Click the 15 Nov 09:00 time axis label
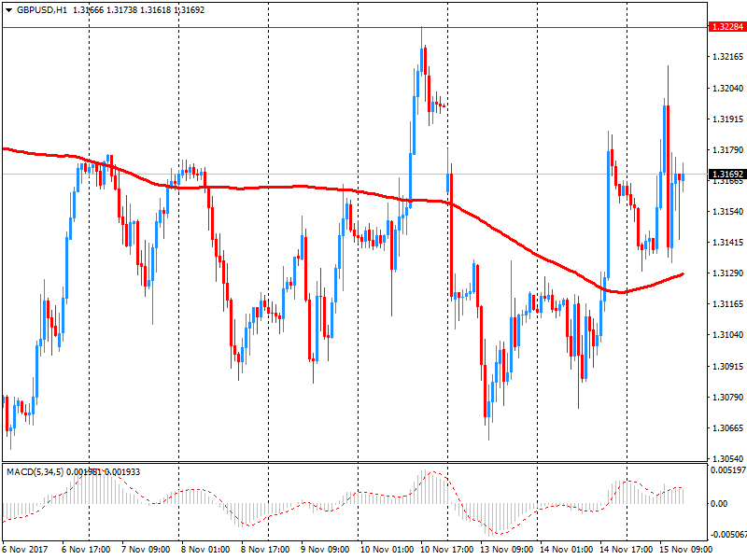 685,550
